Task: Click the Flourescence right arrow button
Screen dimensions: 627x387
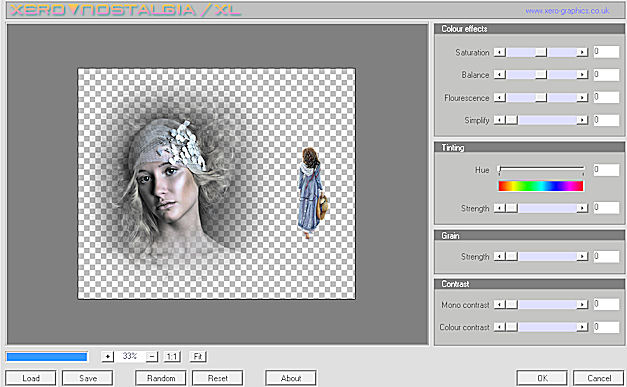Action: [x=582, y=98]
